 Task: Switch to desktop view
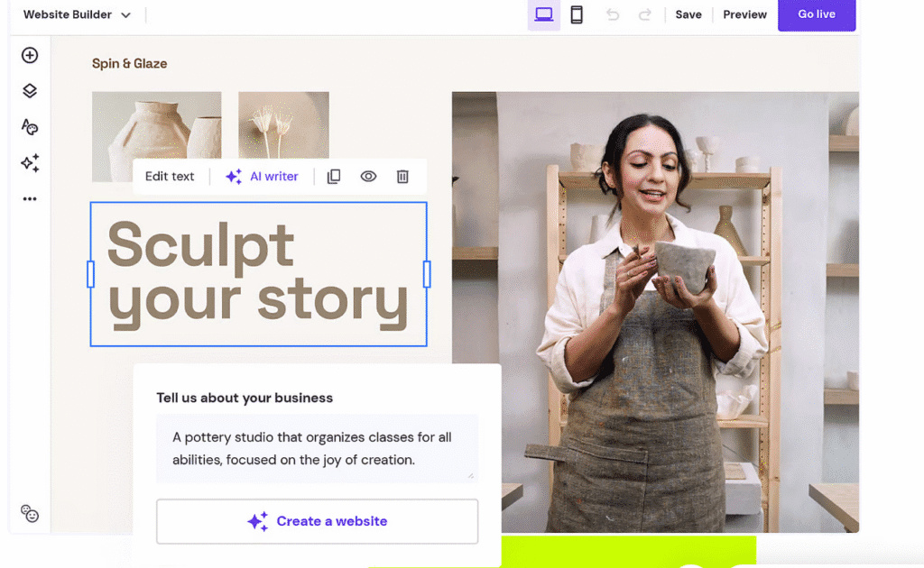[x=543, y=14]
